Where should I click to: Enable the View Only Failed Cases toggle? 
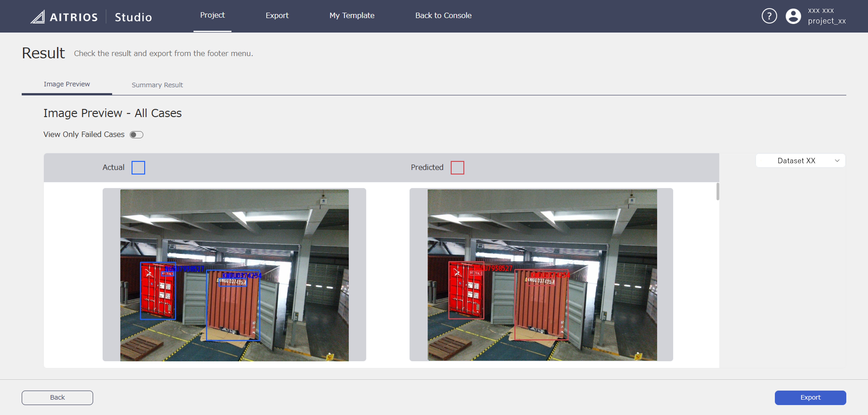tap(137, 134)
